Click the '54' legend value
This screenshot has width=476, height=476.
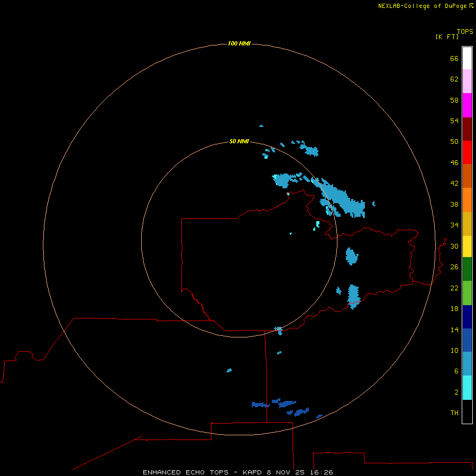pyautogui.click(x=454, y=121)
